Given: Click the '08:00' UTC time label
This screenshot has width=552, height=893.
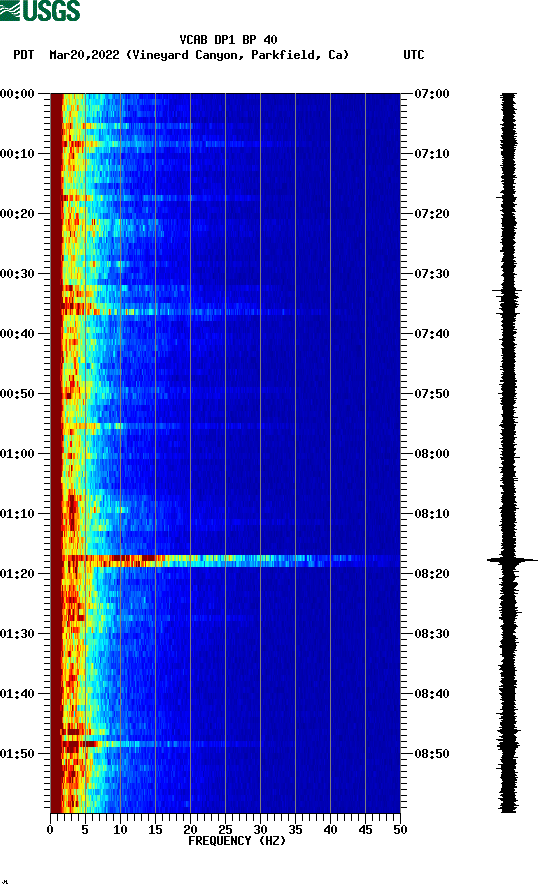Looking at the screenshot, I should coord(432,454).
